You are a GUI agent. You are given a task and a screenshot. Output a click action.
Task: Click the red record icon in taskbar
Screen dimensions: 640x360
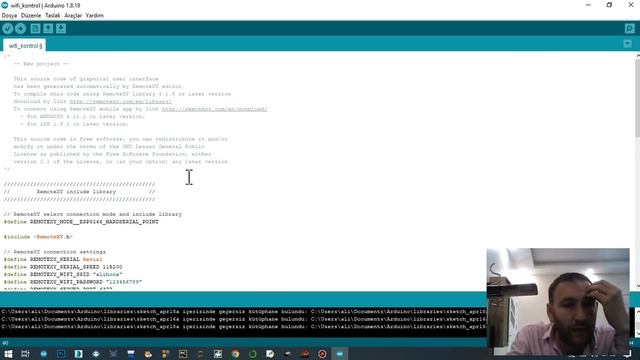click(322, 354)
